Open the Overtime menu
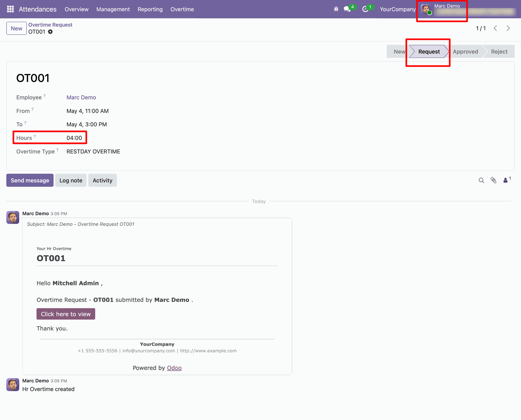Viewport: 521px width, 420px height. (x=182, y=9)
